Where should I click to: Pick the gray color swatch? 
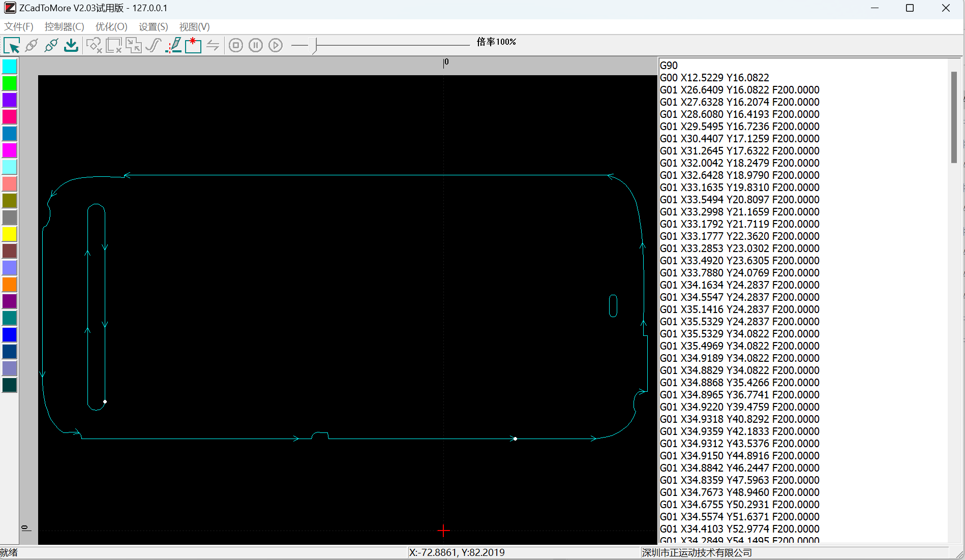pyautogui.click(x=10, y=217)
